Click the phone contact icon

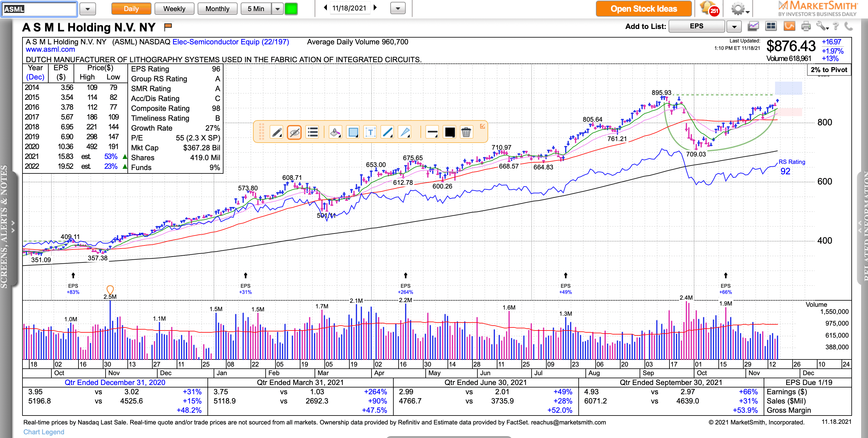[x=848, y=26]
